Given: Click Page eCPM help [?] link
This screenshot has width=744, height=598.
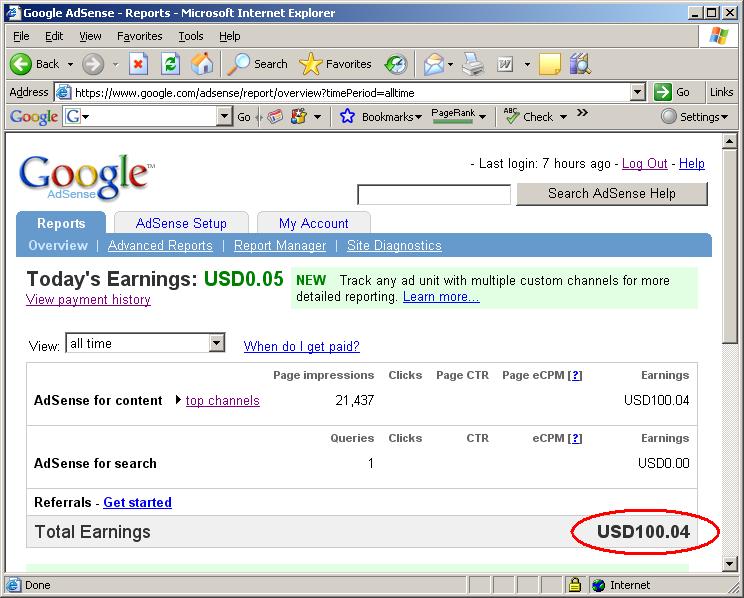Looking at the screenshot, I should pyautogui.click(x=575, y=375).
